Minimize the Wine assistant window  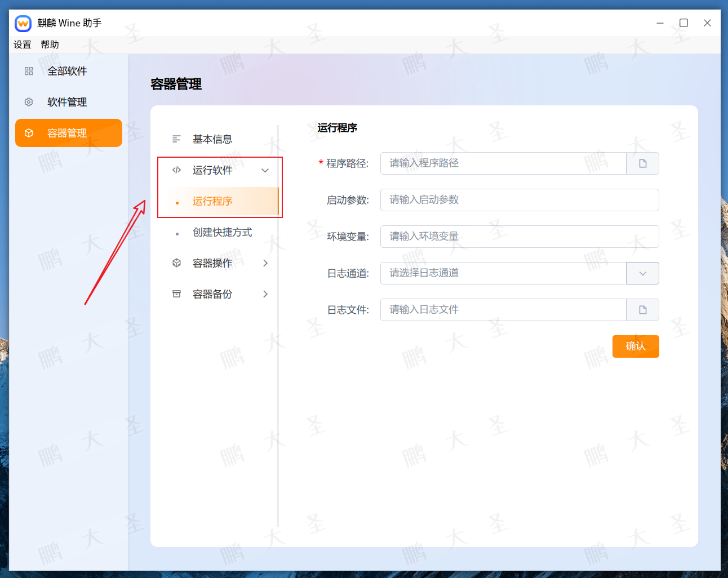click(x=660, y=23)
